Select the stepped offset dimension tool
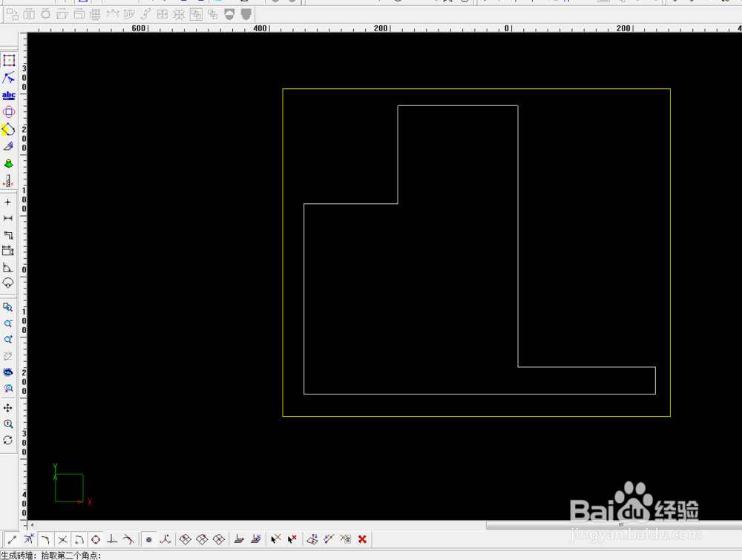The width and height of the screenshot is (742, 560). tap(8, 234)
